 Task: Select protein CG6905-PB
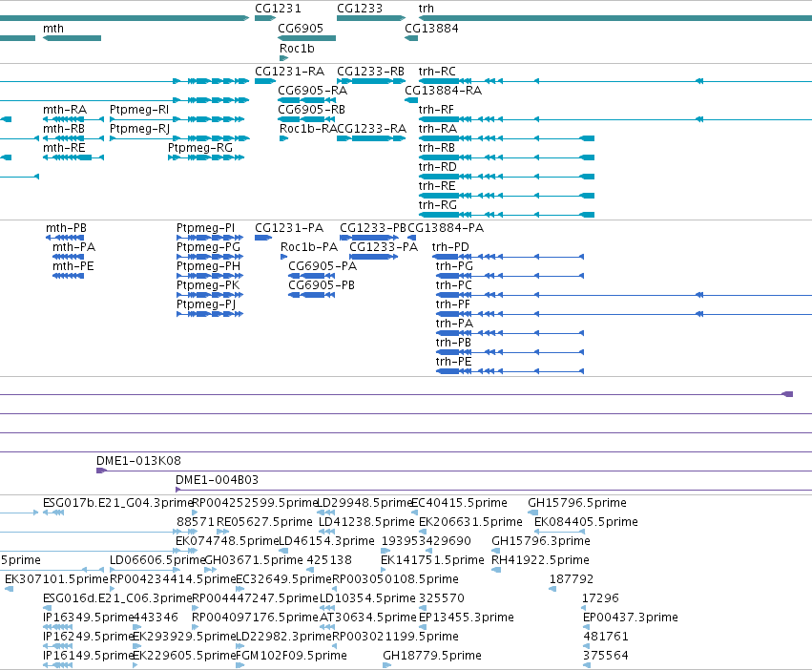pos(312,295)
